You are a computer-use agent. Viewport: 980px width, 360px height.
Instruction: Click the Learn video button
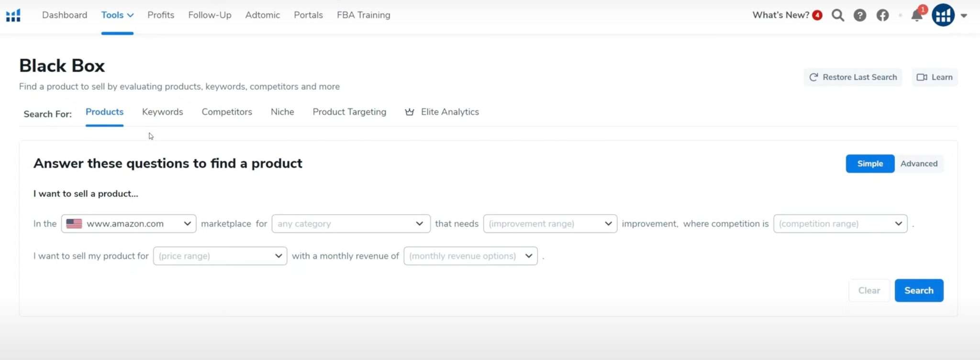click(x=935, y=77)
